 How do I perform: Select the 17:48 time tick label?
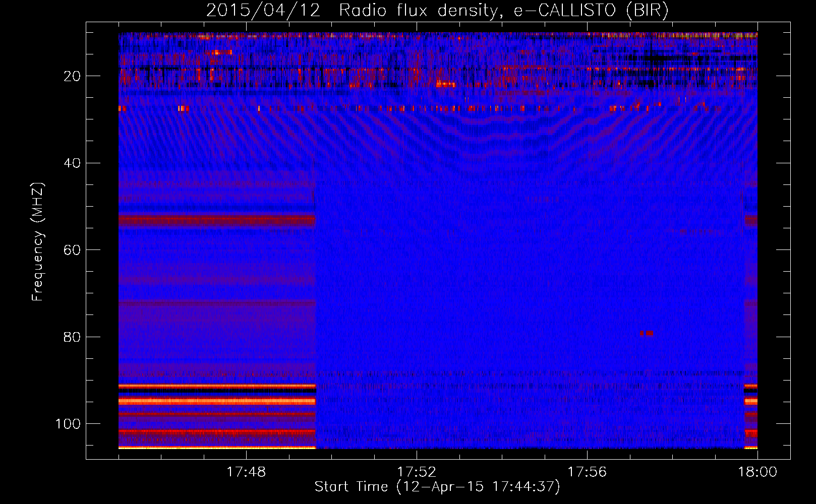click(x=246, y=472)
